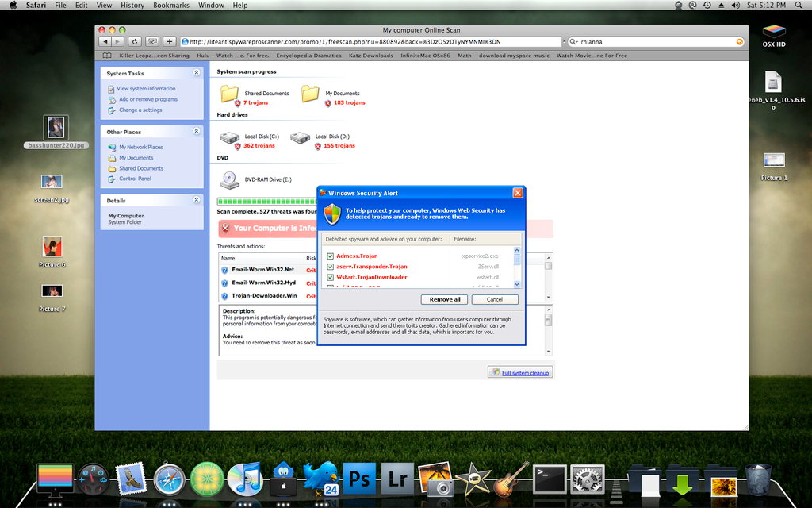Open Spotlight search in the menu bar
Screen dimensions: 812x508
(x=799, y=6)
